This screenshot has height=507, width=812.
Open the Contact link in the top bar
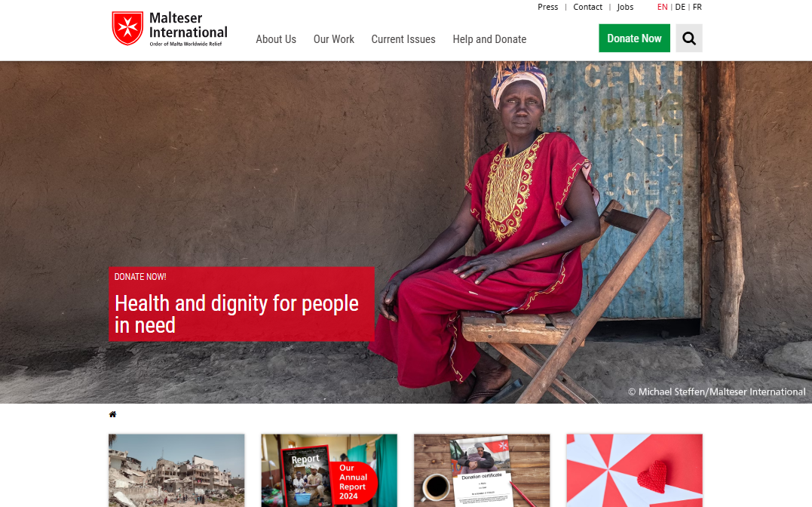click(x=588, y=7)
